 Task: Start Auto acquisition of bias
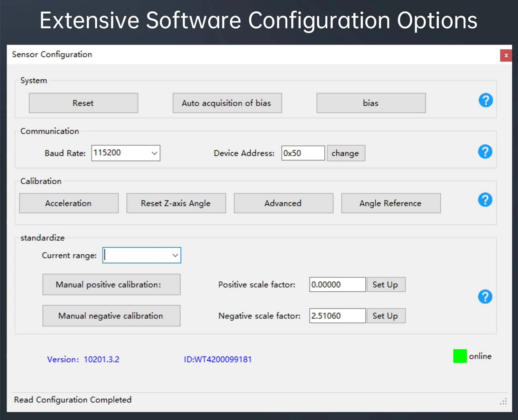pos(227,103)
